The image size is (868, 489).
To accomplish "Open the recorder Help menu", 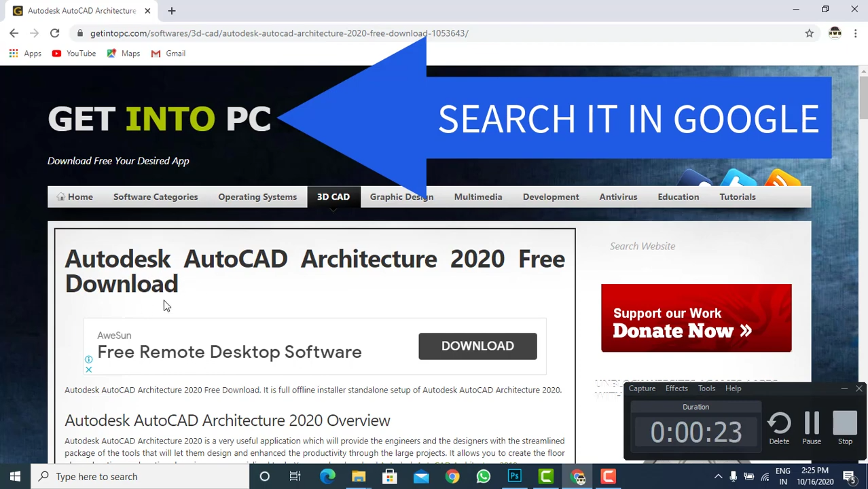I will click(733, 388).
